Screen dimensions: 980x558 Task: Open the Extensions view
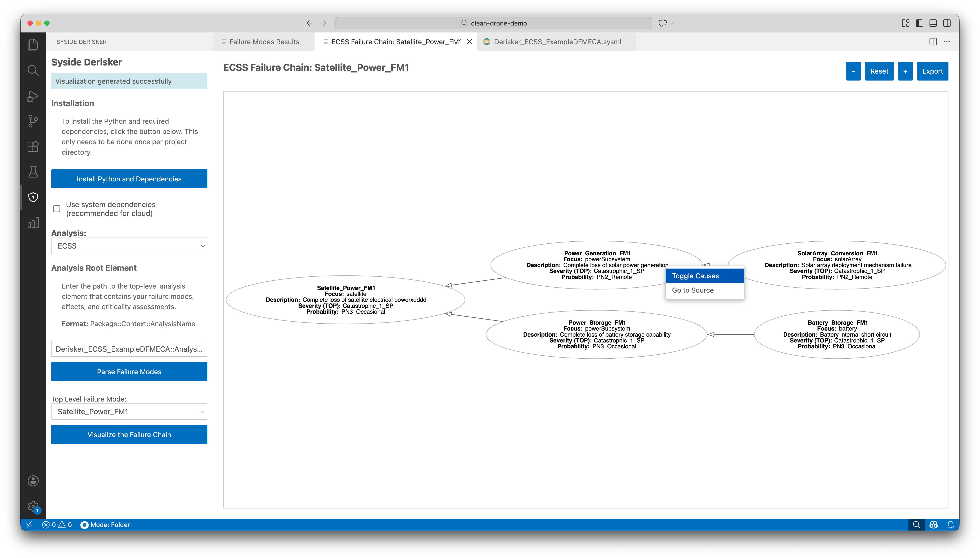pyautogui.click(x=33, y=146)
